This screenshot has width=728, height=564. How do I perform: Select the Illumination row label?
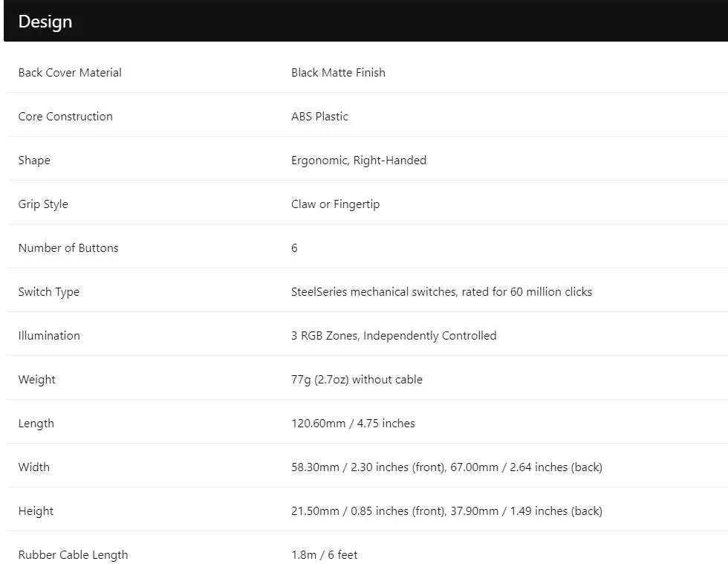point(49,335)
